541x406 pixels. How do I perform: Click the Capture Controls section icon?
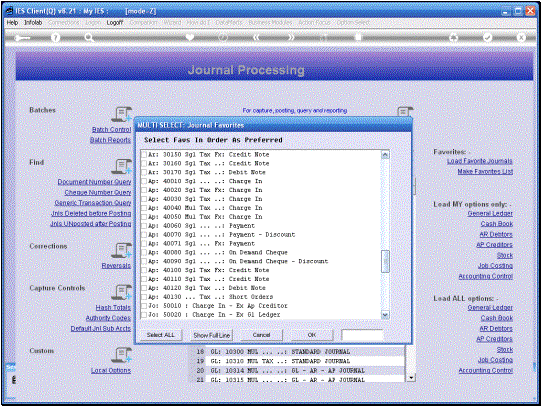click(121, 292)
